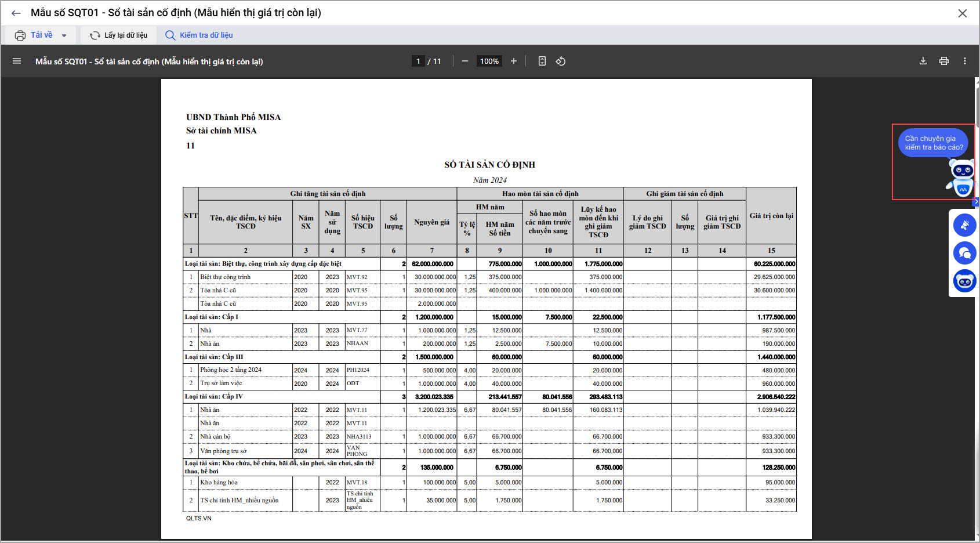Click the 100% zoom level field
Image resolution: width=980 pixels, height=543 pixels.
(489, 61)
